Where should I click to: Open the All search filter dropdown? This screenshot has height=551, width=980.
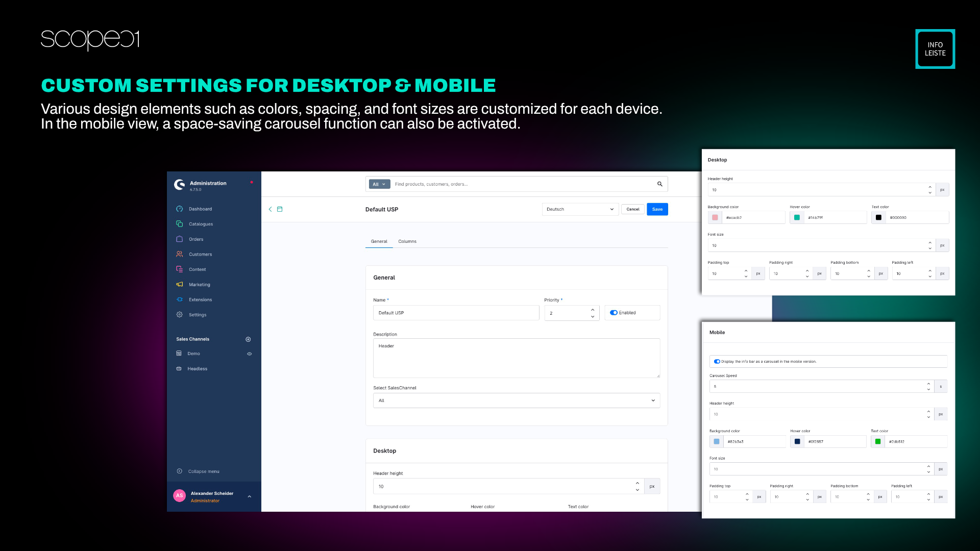(x=379, y=184)
